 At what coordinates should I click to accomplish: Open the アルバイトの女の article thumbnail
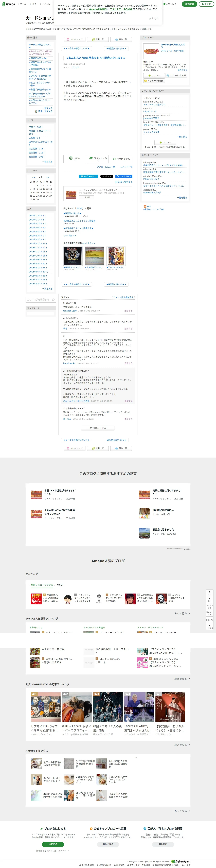pos(116,256)
